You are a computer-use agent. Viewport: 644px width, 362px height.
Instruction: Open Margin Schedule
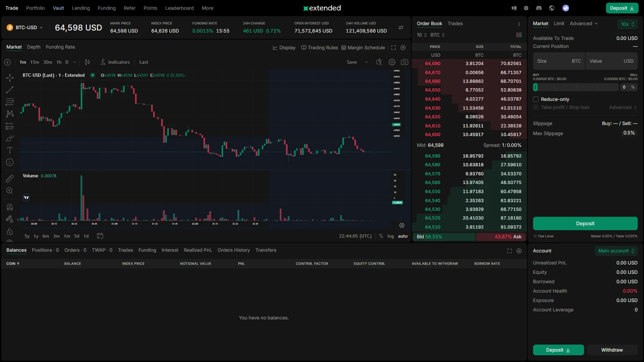(363, 48)
